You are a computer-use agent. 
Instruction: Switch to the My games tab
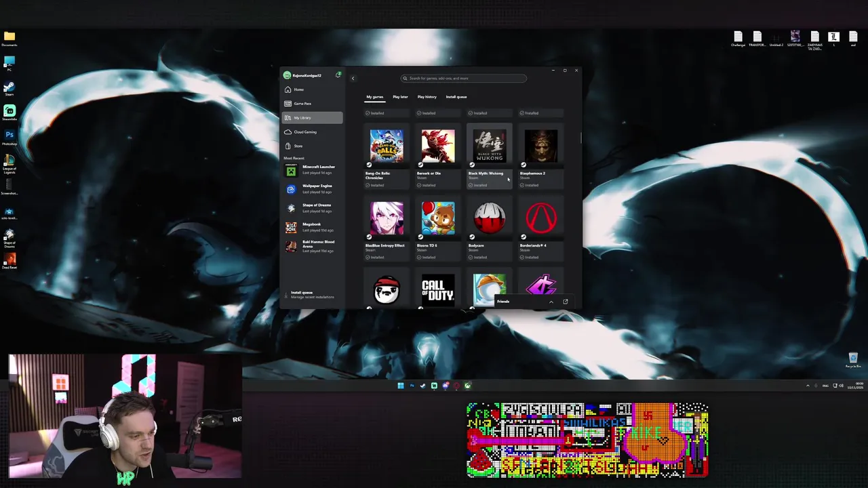pos(374,97)
